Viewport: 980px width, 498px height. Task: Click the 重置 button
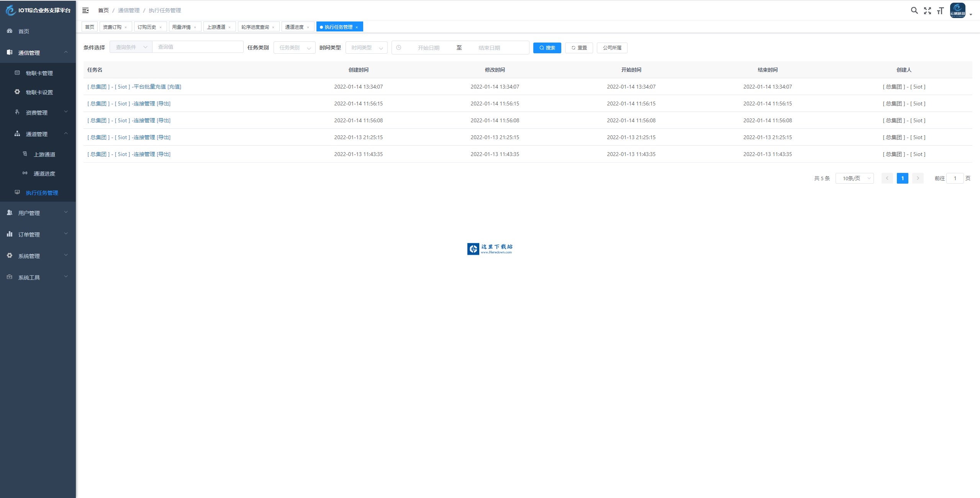point(579,48)
